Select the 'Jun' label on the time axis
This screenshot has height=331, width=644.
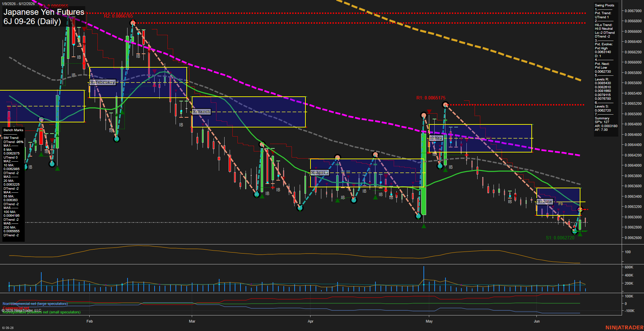(x=537, y=321)
